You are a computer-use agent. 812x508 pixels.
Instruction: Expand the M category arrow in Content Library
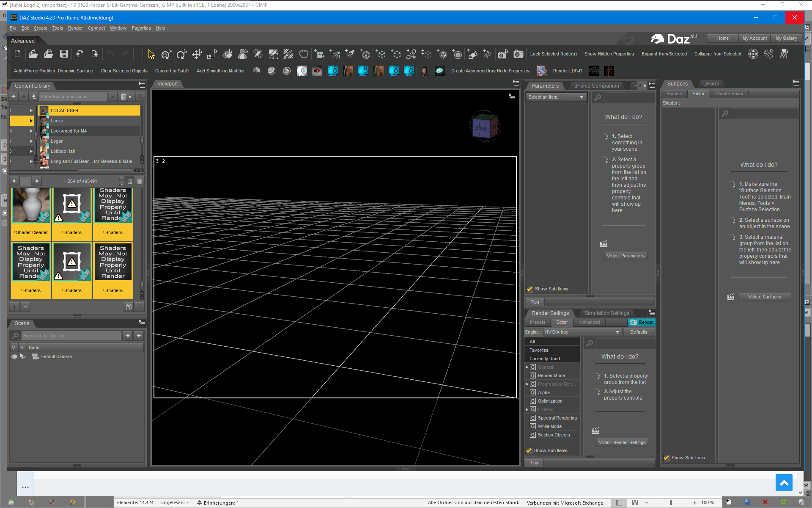(x=31, y=131)
